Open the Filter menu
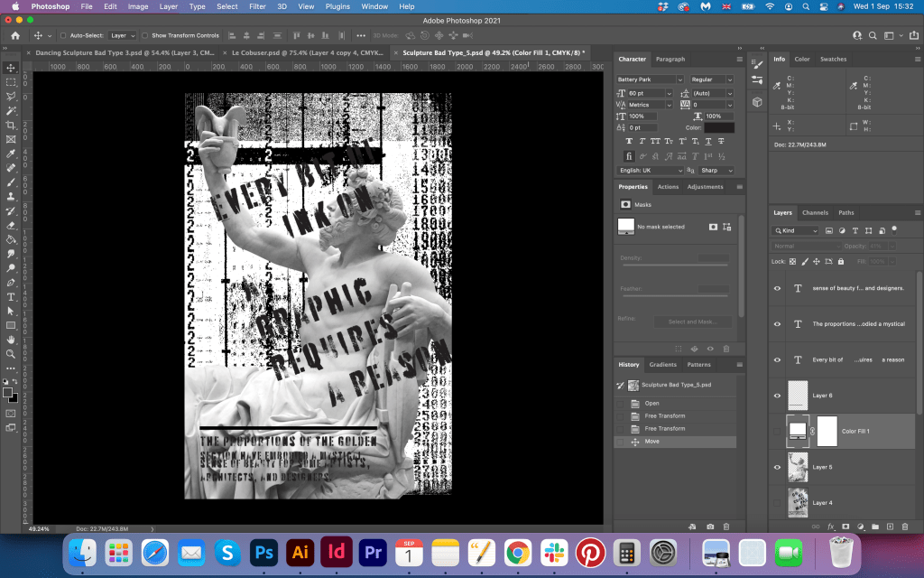 point(257,6)
